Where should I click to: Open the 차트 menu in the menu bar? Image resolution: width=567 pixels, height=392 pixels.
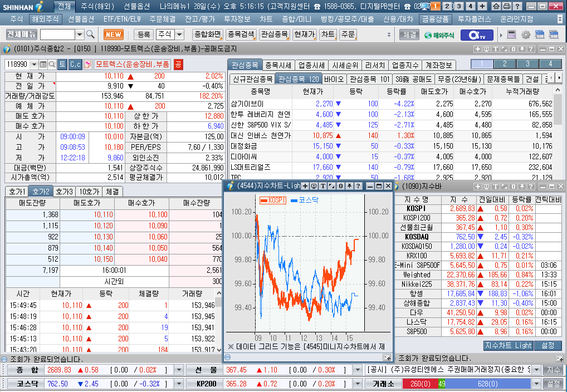[266, 19]
